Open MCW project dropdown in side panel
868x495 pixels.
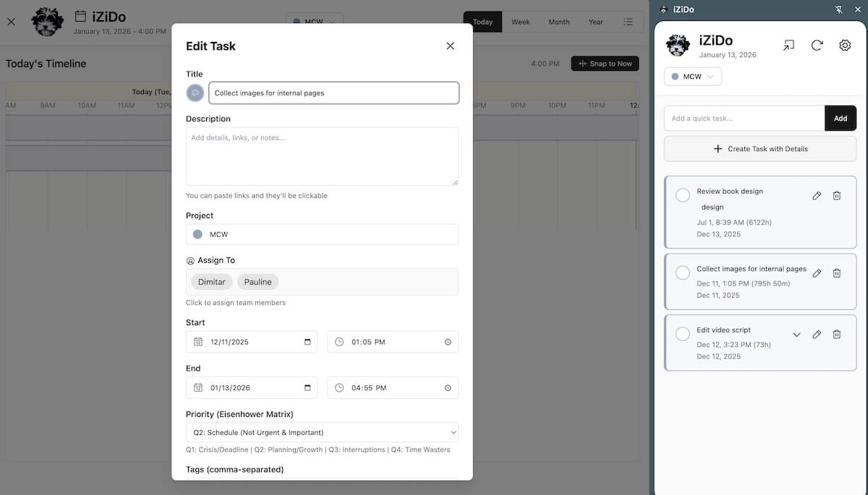point(693,77)
